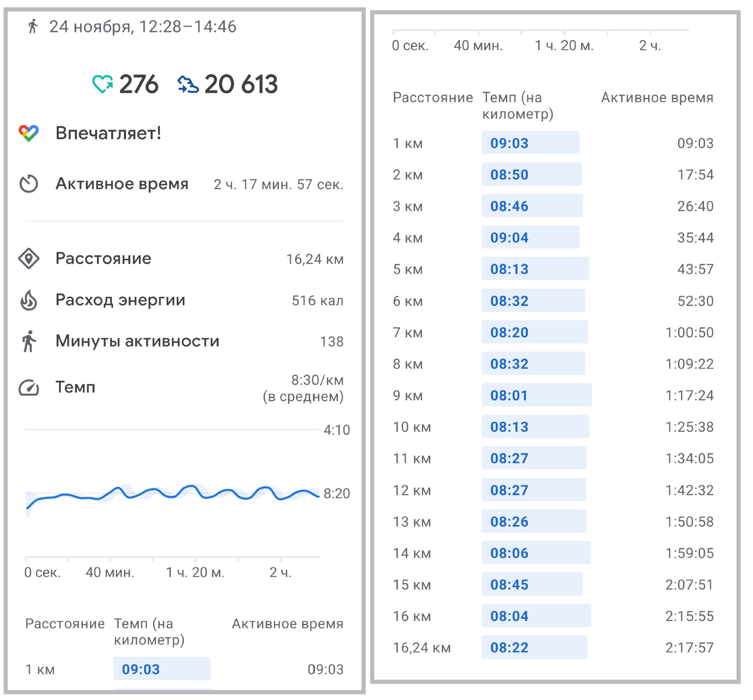
Task: Tap the active time 26:40 for 3 км
Action: (x=695, y=207)
